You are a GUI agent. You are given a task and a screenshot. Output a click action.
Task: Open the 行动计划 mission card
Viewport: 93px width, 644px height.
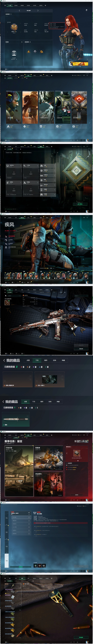click(x=19, y=471)
